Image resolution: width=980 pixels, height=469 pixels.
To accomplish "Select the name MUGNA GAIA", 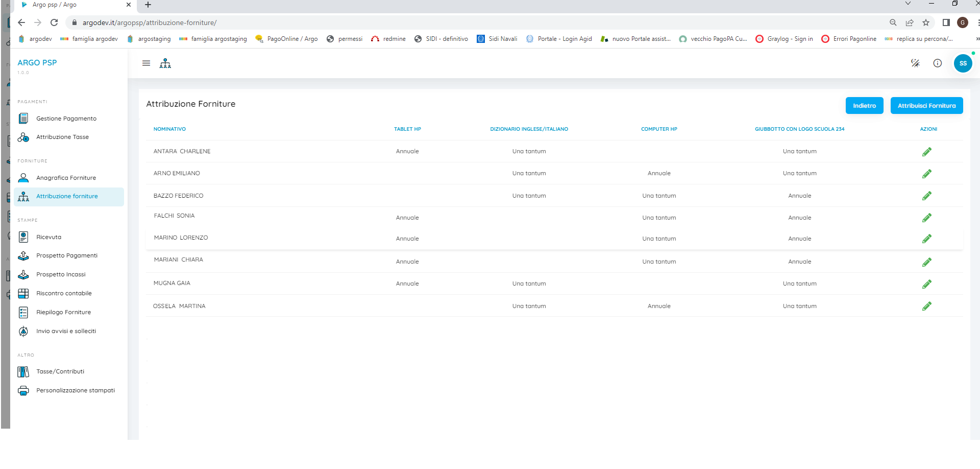I will [171, 283].
